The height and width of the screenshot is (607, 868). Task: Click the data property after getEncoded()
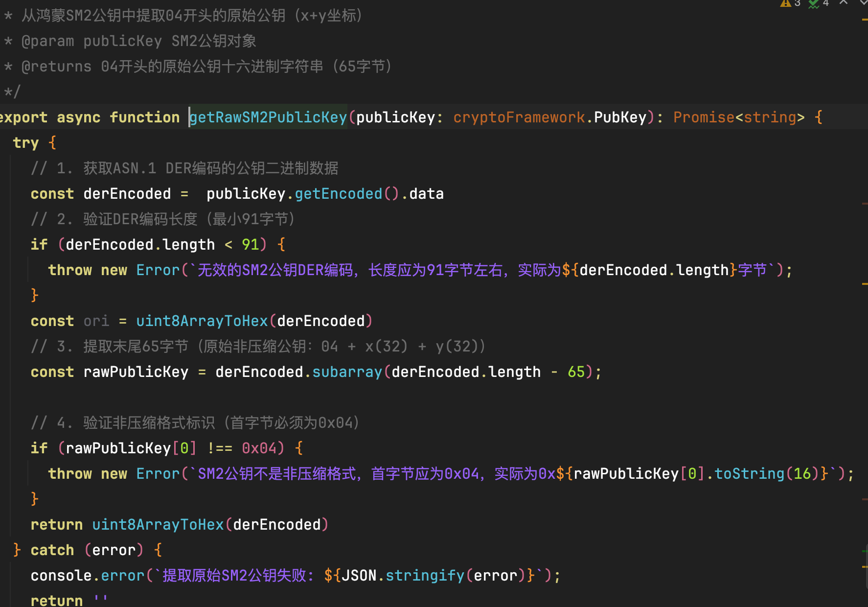426,193
